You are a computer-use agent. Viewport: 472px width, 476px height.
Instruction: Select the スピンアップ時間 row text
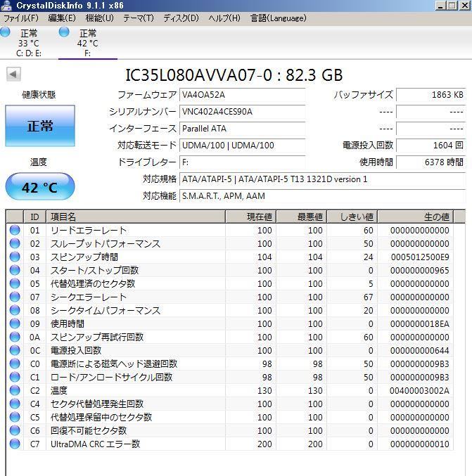84,257
